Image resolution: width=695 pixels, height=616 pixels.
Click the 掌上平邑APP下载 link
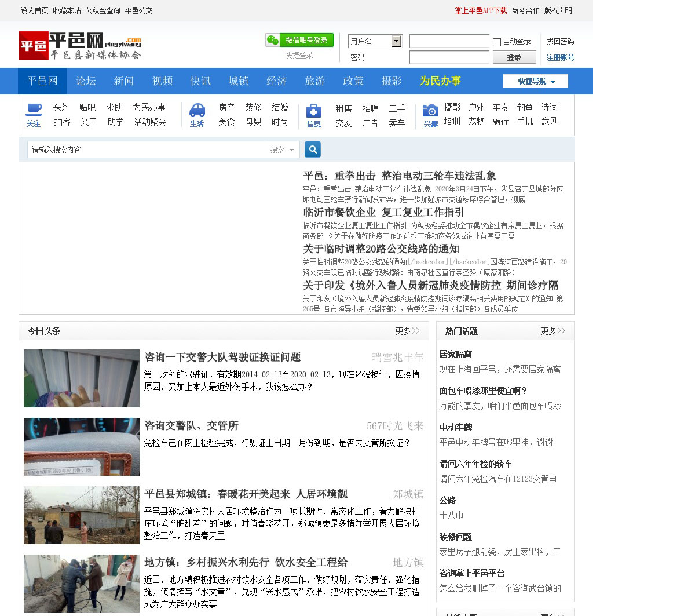[x=480, y=10]
